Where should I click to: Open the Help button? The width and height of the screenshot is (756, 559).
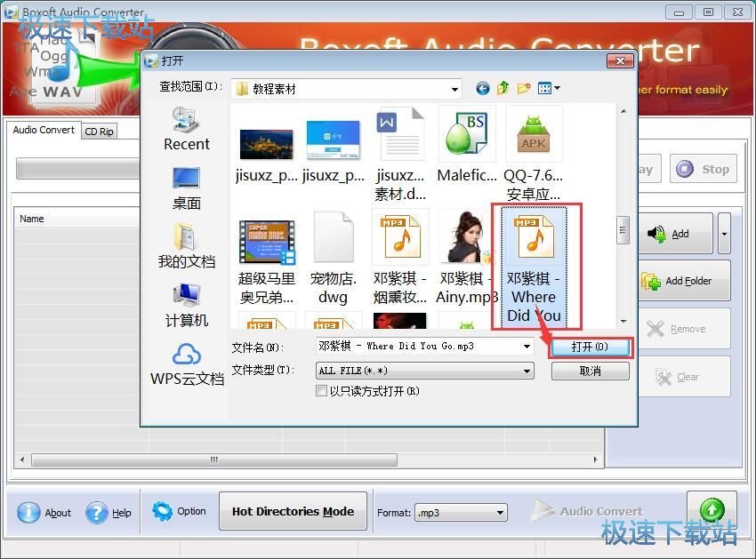coord(109,512)
